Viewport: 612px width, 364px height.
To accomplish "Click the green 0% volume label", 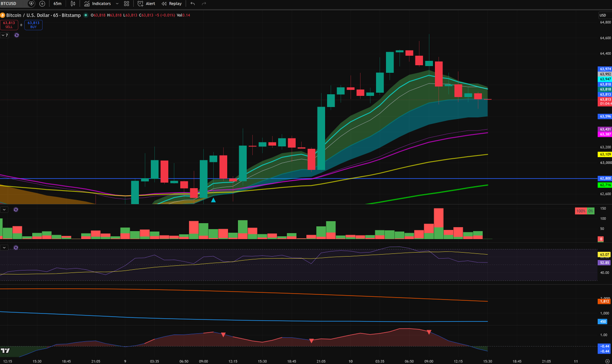I will (x=591, y=211).
